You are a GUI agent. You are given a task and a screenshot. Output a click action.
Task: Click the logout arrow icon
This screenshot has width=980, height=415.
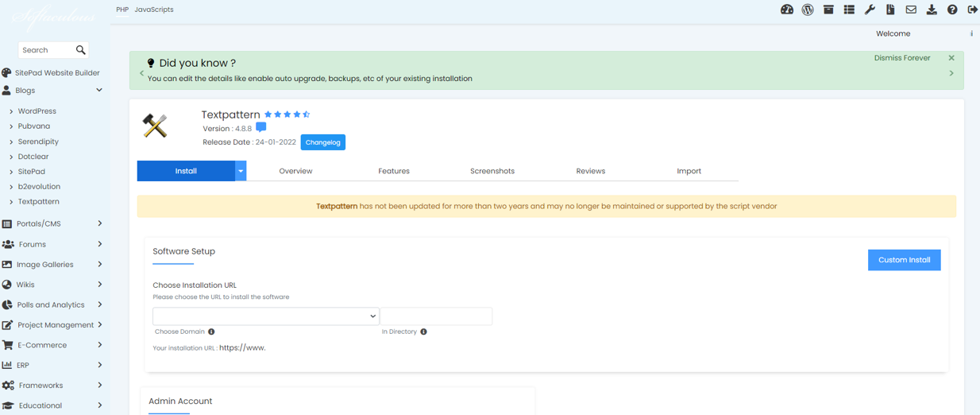click(x=973, y=10)
